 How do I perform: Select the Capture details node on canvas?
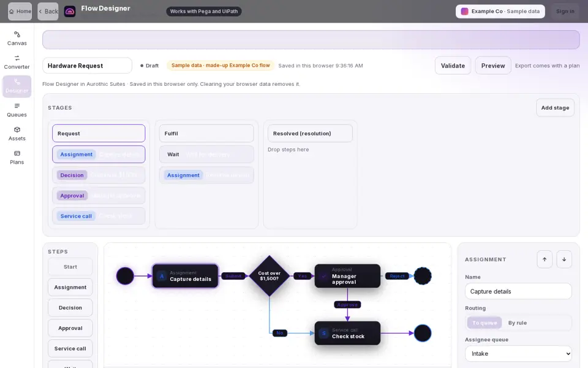coord(185,276)
